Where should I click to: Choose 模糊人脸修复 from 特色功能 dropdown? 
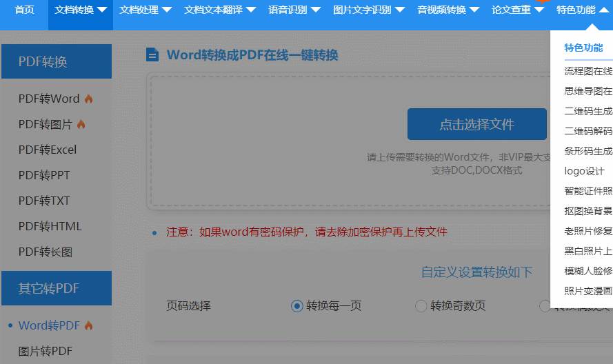588,271
